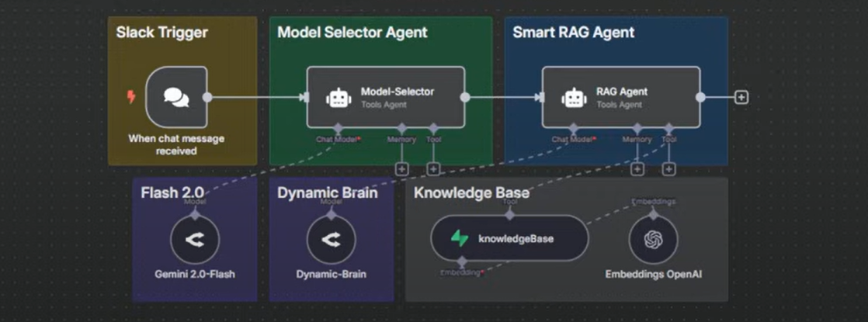868x322 pixels.
Task: Add Tool to Model-Selector agent
Action: click(433, 168)
